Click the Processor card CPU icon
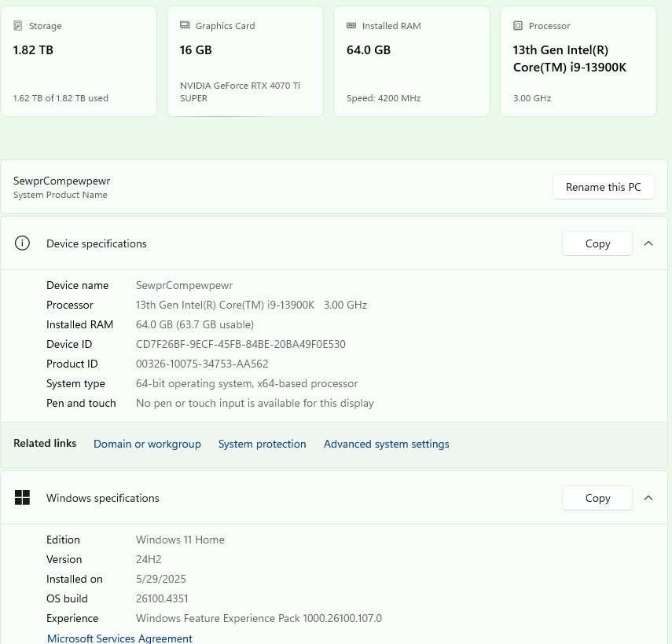 pos(518,26)
